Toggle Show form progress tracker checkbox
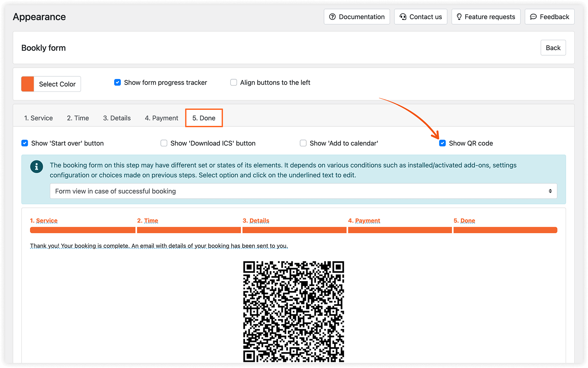Image resolution: width=588 pixels, height=368 pixels. [x=117, y=82]
